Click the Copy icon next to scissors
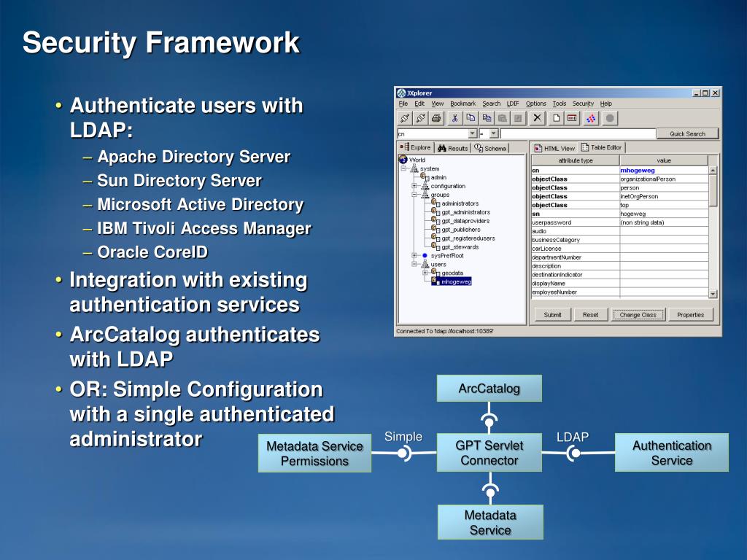 tap(471, 117)
